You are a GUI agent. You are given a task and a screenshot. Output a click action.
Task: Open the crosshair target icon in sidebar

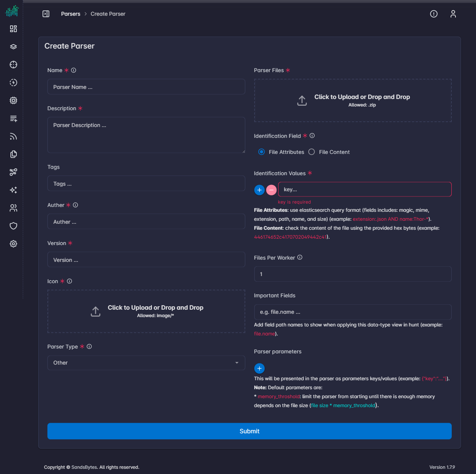pos(13,65)
